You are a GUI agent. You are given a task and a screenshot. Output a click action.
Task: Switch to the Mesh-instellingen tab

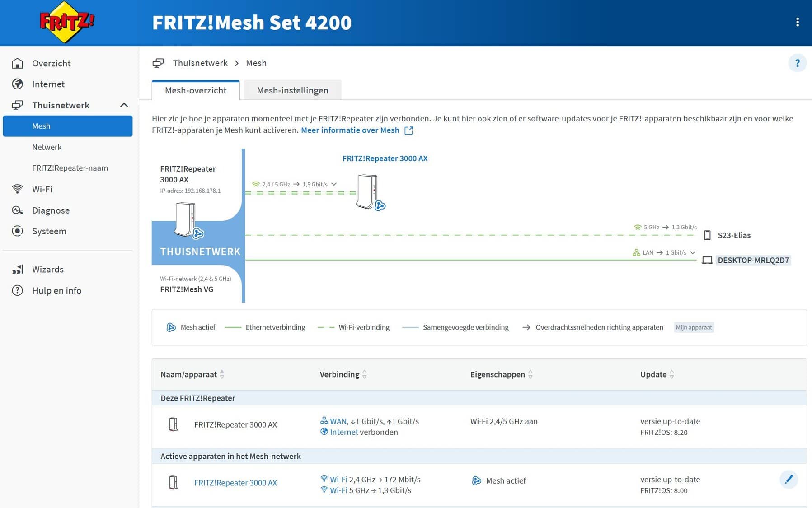[x=292, y=90]
